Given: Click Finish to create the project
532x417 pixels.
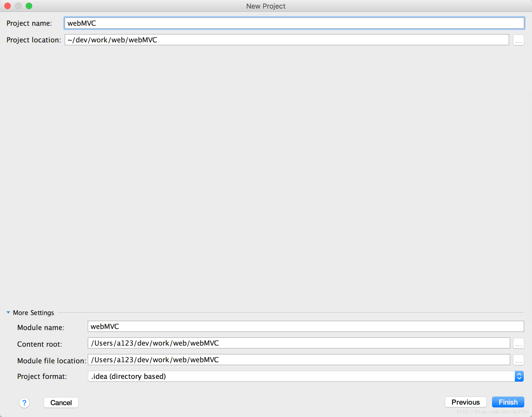Looking at the screenshot, I should coord(508,402).
